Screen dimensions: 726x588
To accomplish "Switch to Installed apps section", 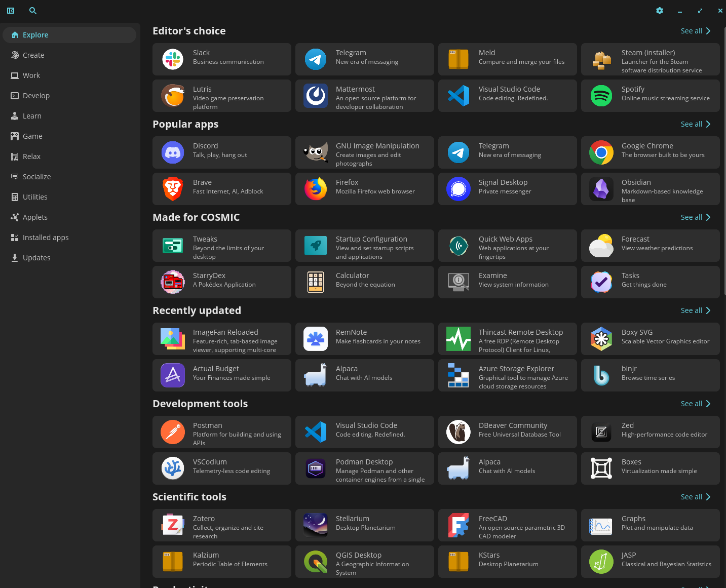I will click(45, 238).
